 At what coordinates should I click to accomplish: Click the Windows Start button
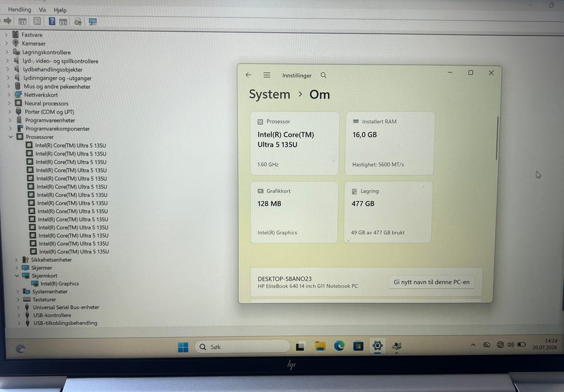pyautogui.click(x=183, y=347)
